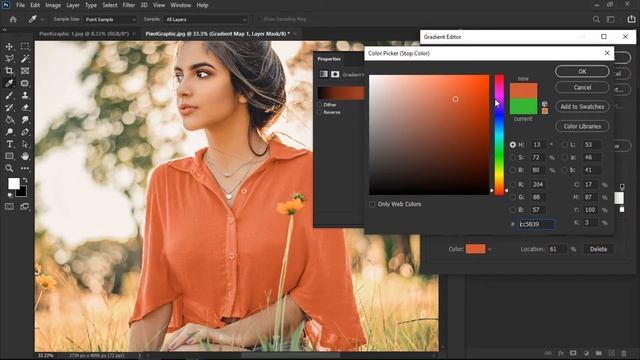Image resolution: width=640 pixels, height=360 pixels.
Task: Select the Rectangular Marquee tool
Action: (25, 47)
